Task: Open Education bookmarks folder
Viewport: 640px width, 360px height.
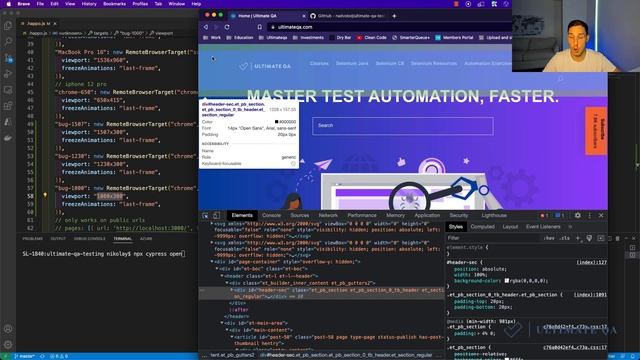Action: point(240,38)
